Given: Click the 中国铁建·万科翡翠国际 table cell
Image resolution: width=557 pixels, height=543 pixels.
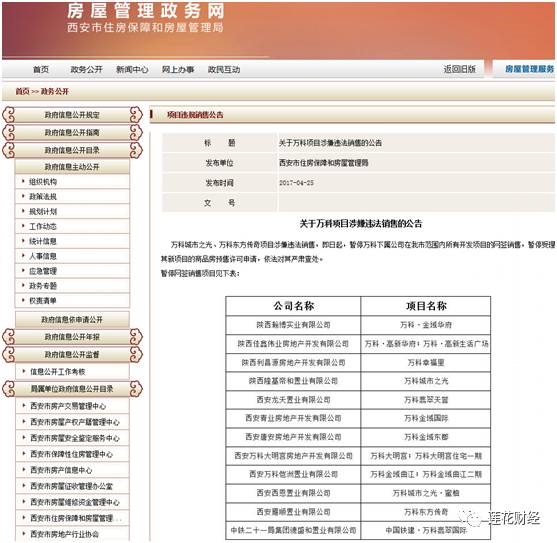Looking at the screenshot, I should tap(426, 530).
